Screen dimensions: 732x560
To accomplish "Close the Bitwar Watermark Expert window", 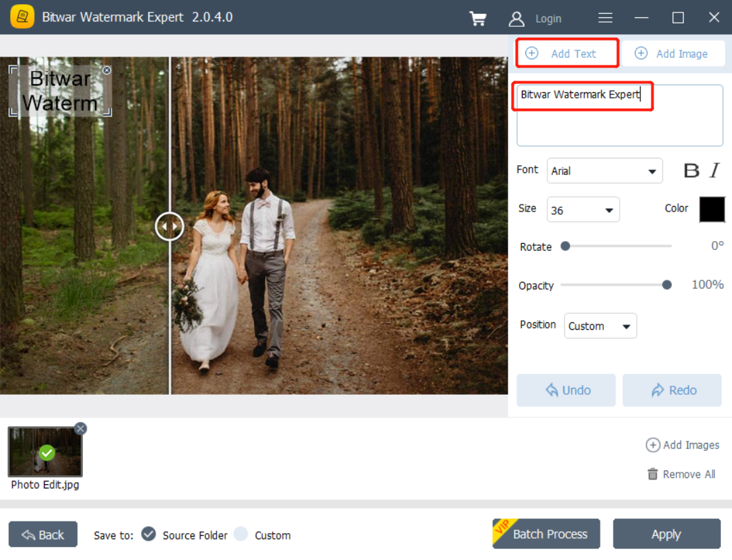I will click(714, 18).
